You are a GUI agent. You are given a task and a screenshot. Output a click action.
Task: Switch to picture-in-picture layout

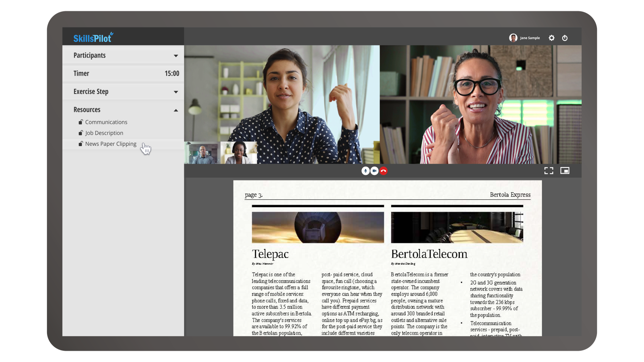point(565,171)
